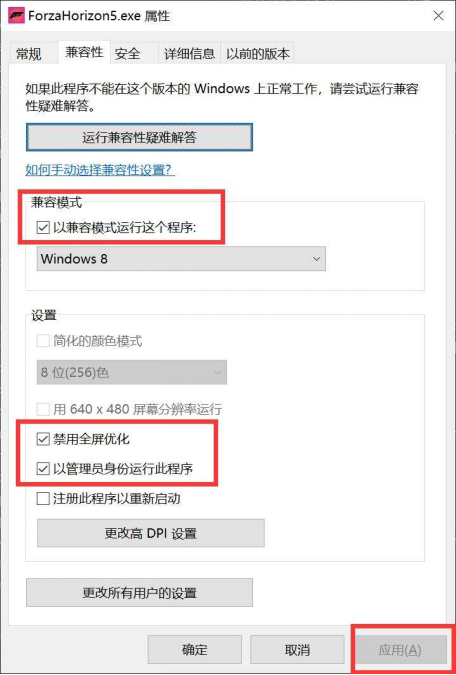Open the 如何手动选择兼容性设置 help link

coord(100,170)
